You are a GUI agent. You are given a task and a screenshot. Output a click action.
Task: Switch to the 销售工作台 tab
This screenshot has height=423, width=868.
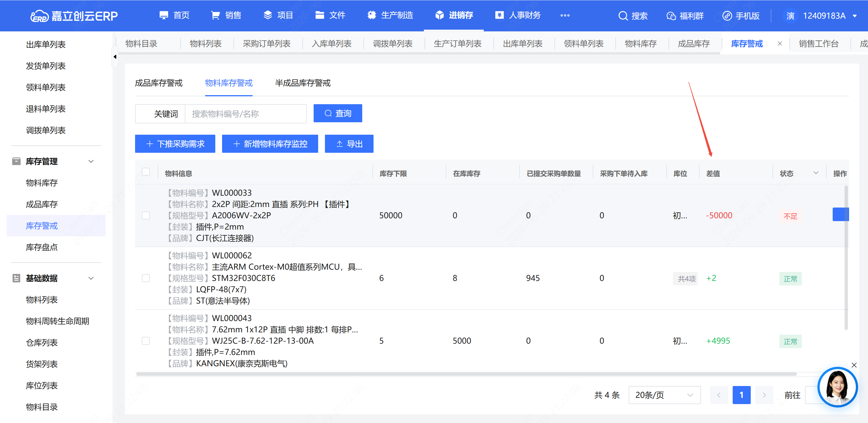pos(819,44)
